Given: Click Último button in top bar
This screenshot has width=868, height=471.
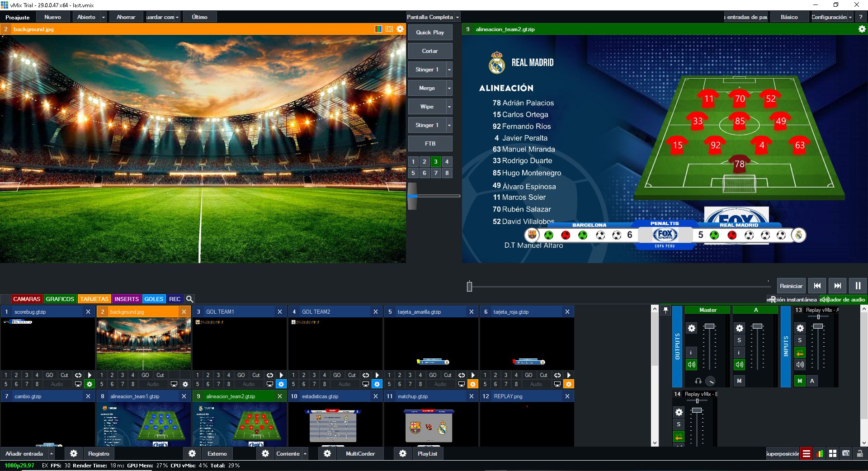Looking at the screenshot, I should (x=199, y=17).
